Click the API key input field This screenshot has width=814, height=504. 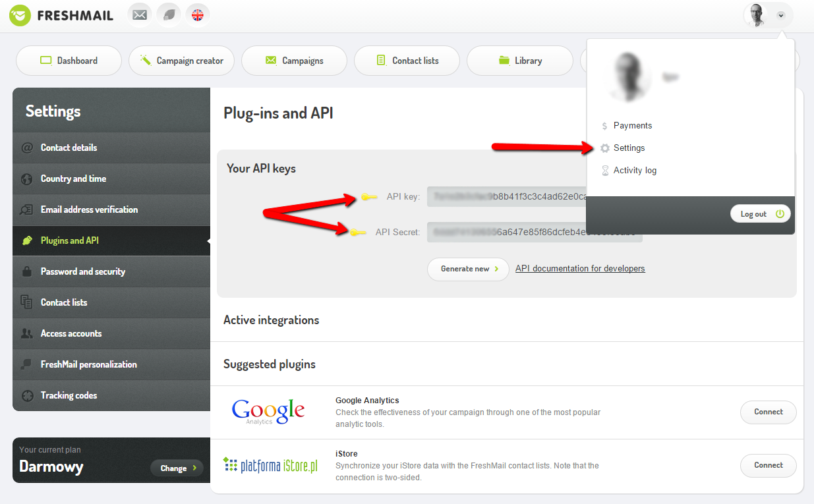pos(506,196)
